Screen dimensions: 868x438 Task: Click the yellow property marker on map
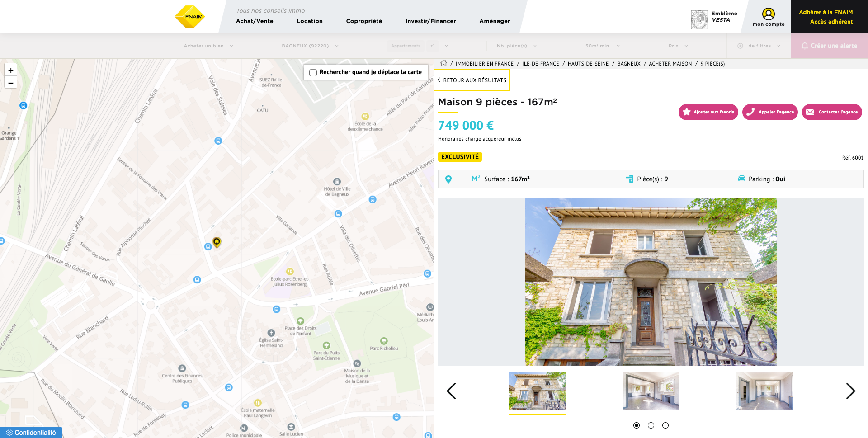pos(217,242)
